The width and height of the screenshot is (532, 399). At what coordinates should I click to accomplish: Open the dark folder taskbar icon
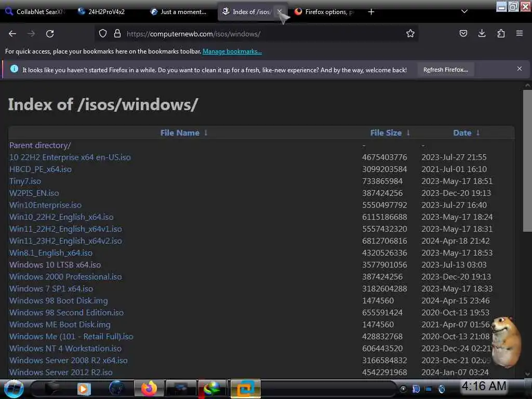[51, 389]
